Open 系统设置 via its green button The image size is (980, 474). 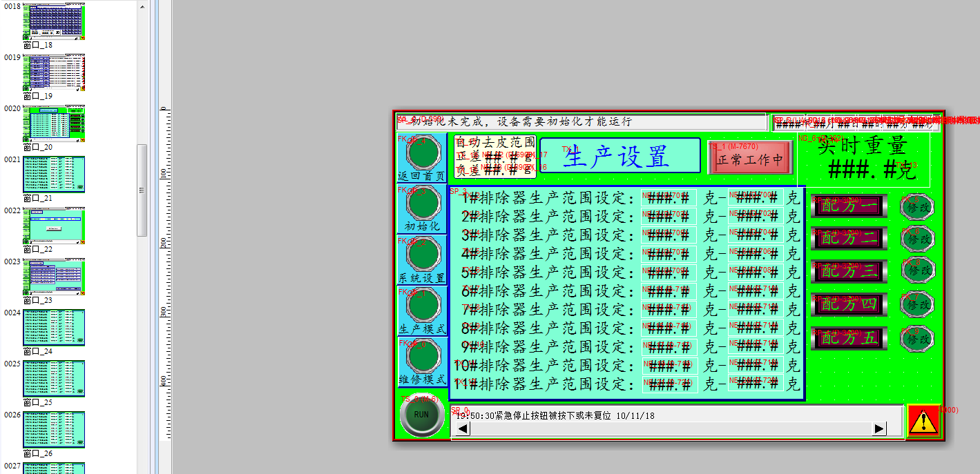423,254
